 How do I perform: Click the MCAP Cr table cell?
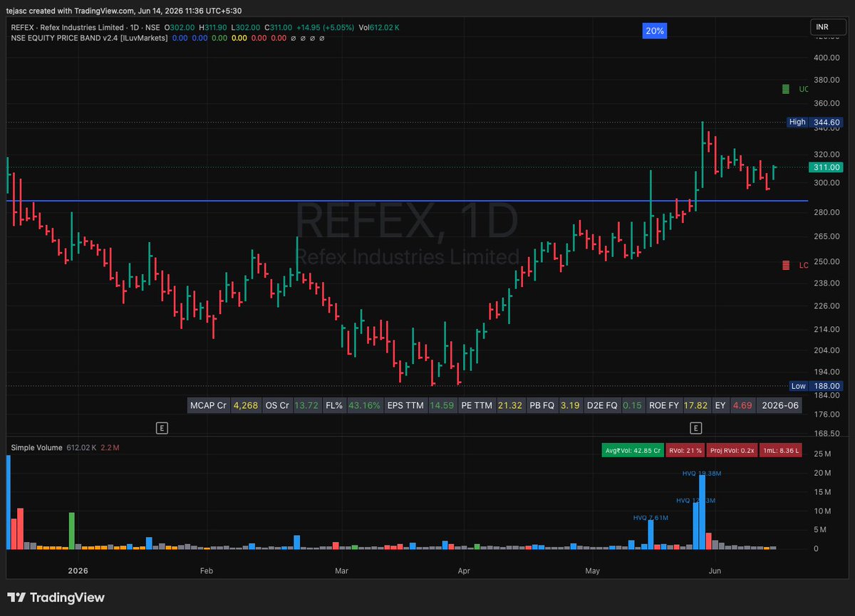(x=209, y=405)
